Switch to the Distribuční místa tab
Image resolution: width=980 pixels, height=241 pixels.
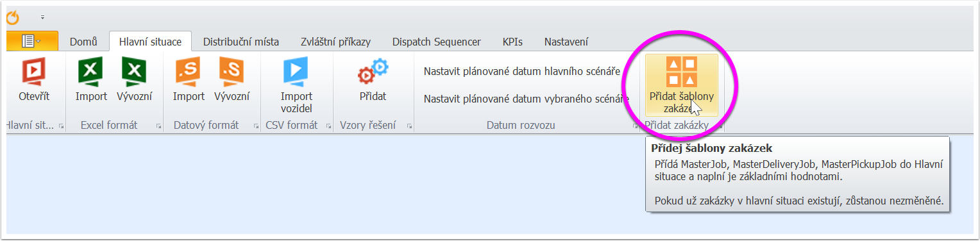click(x=241, y=42)
